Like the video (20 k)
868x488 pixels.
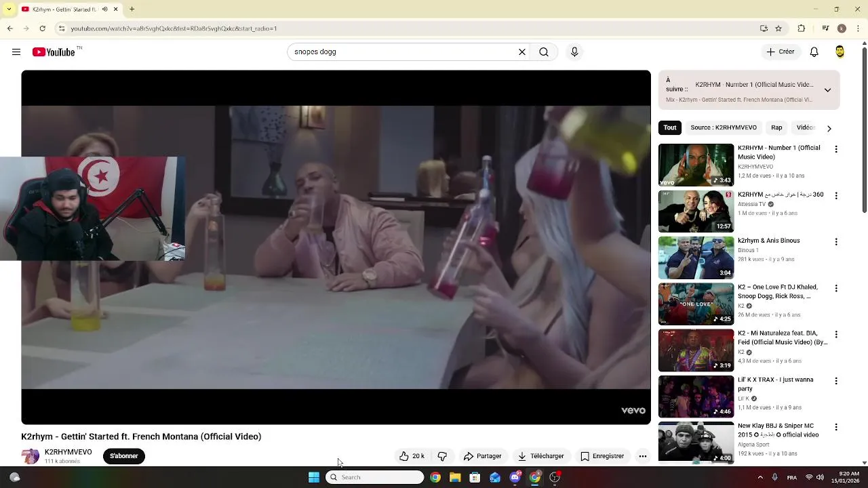tap(412, 456)
